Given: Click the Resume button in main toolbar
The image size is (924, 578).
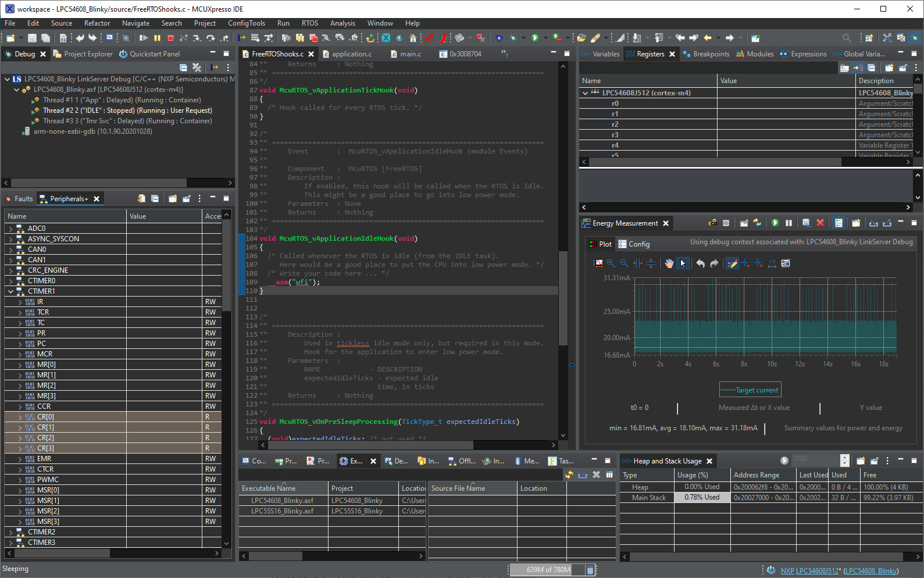Looking at the screenshot, I should [x=144, y=38].
